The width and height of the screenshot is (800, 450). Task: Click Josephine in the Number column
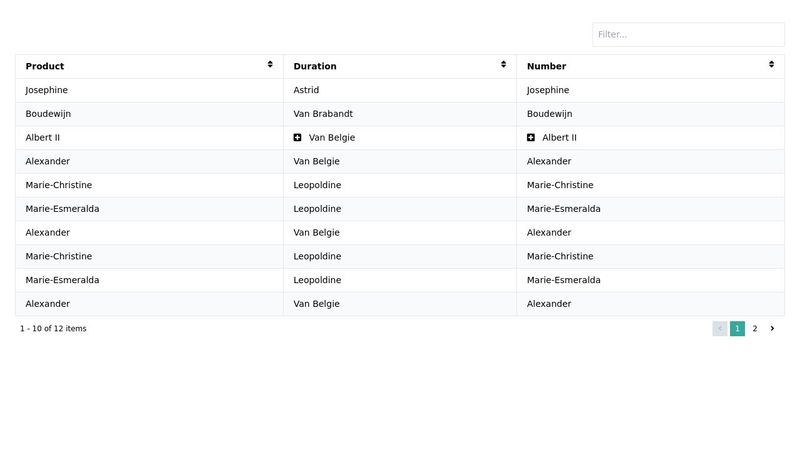point(548,90)
